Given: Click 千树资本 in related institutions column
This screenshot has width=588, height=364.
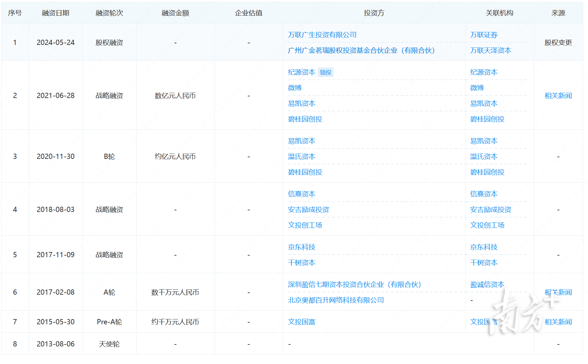Looking at the screenshot, I should coord(484,263).
